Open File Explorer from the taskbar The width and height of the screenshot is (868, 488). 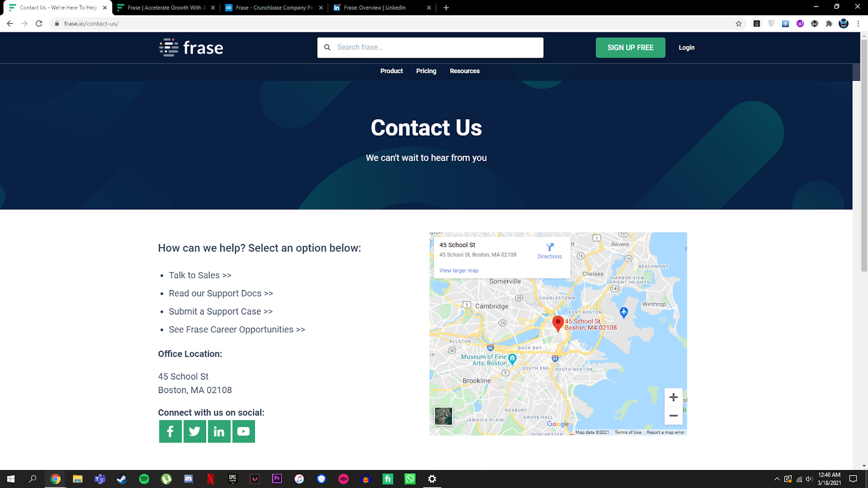point(78,479)
